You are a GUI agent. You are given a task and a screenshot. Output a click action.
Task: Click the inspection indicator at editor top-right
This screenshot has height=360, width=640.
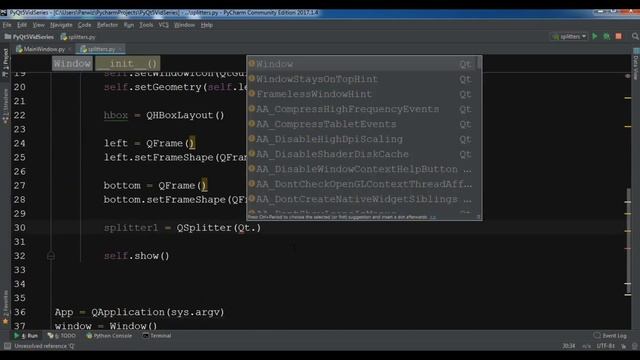628,76
